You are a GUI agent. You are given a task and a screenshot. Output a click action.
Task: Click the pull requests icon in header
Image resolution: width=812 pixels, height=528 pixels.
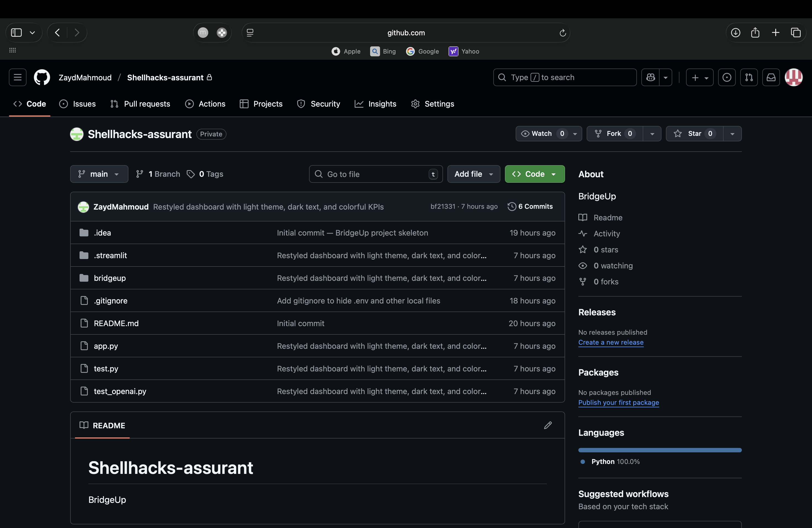tap(748, 77)
